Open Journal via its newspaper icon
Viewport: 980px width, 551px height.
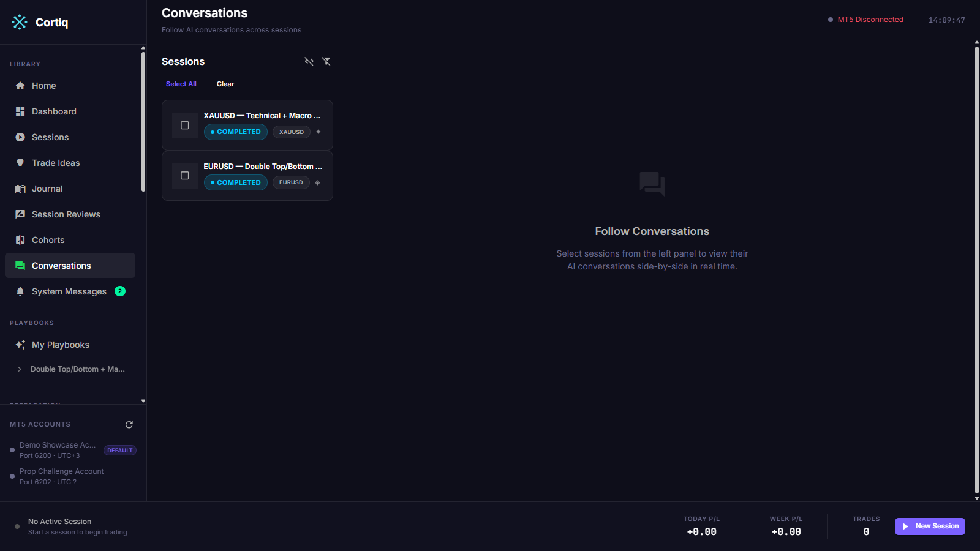(20, 189)
